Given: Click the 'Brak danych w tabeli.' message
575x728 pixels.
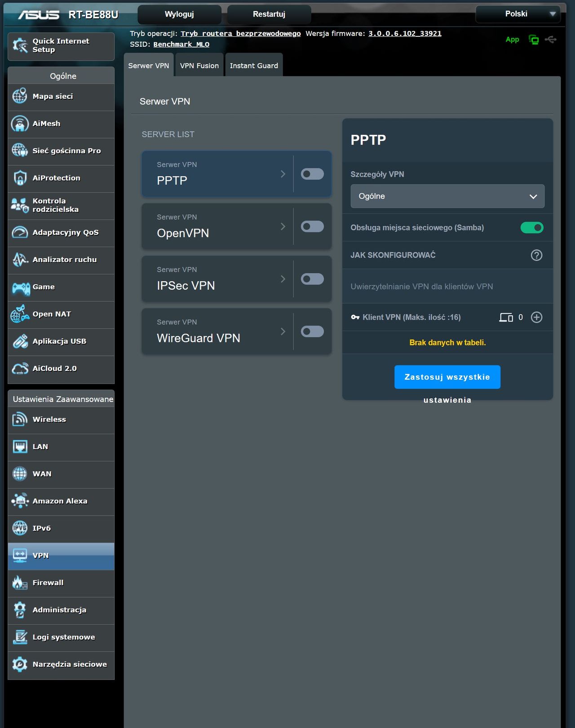Looking at the screenshot, I should point(447,343).
